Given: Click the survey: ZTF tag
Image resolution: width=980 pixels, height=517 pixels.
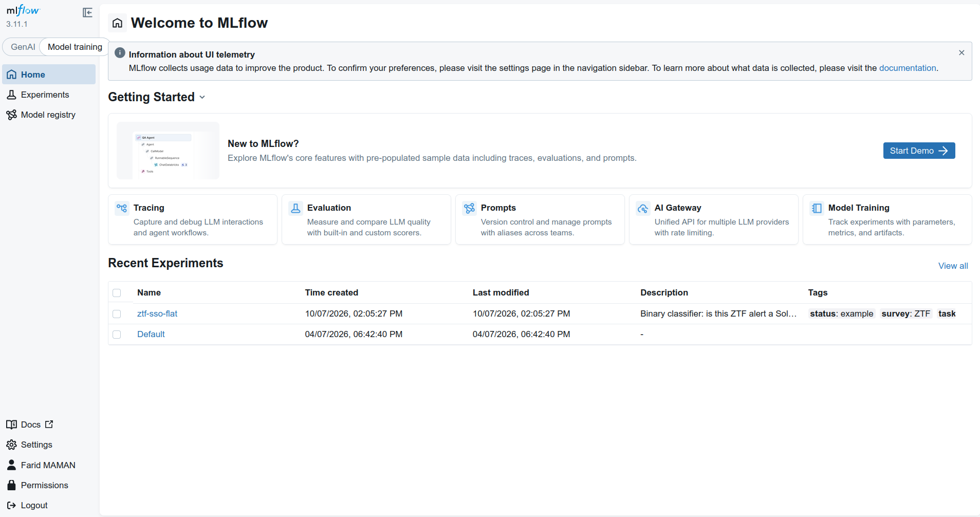Looking at the screenshot, I should (905, 313).
